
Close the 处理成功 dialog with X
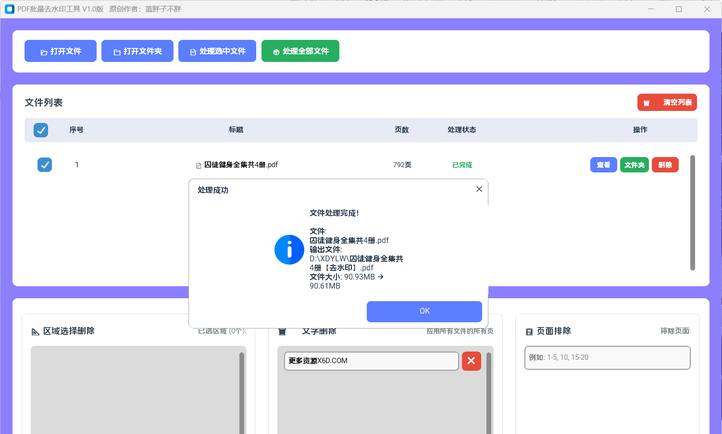[479, 189]
